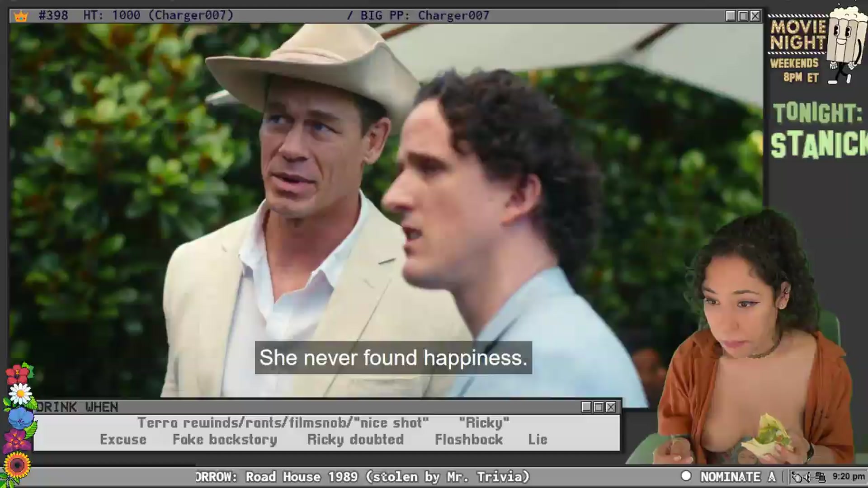Minimize the movie player window
The image size is (868, 488).
[731, 16]
